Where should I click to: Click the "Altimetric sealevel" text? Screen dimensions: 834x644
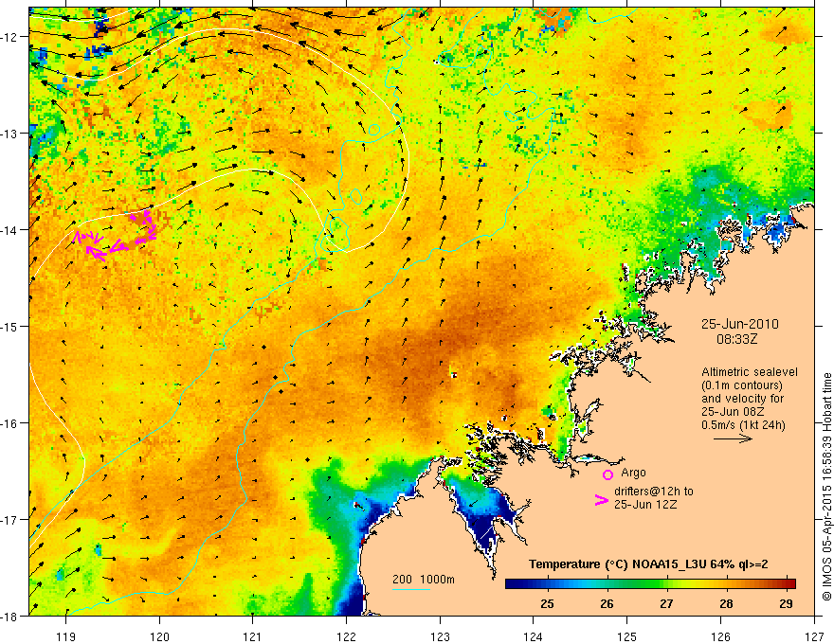click(x=750, y=372)
